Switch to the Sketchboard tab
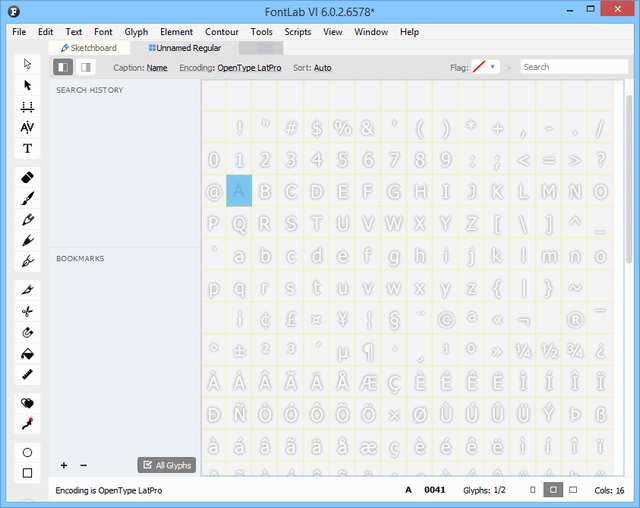 [89, 48]
